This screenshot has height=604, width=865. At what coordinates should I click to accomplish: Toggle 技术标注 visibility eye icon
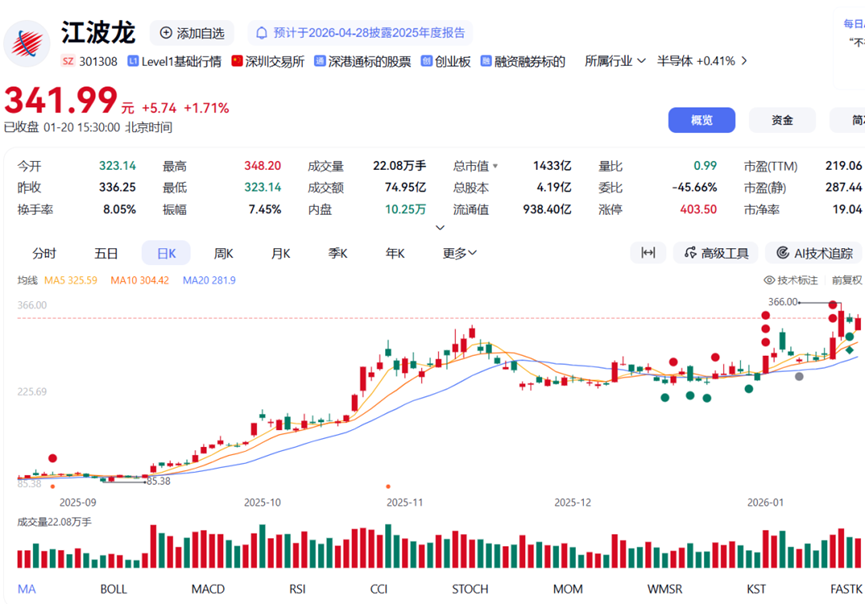[x=770, y=281]
